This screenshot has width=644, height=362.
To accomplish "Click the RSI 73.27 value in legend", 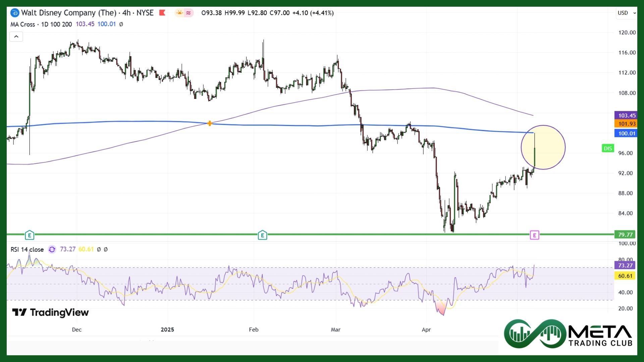I will [68, 249].
